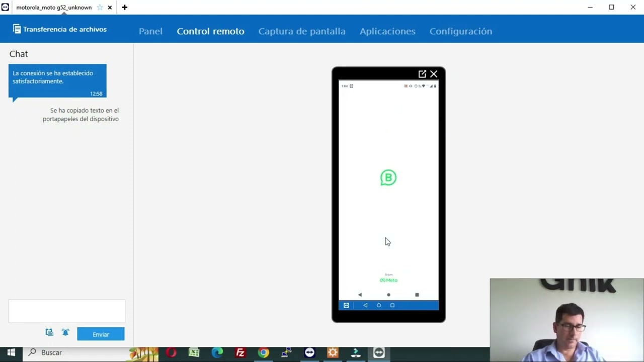
Task: Select the Control remoto tab
Action: click(210, 31)
